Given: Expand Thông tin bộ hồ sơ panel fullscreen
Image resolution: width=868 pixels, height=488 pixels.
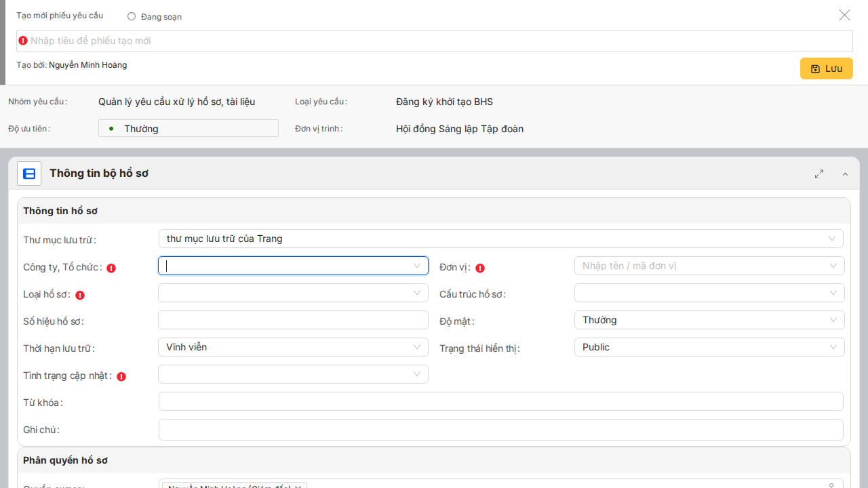Looking at the screenshot, I should point(819,174).
